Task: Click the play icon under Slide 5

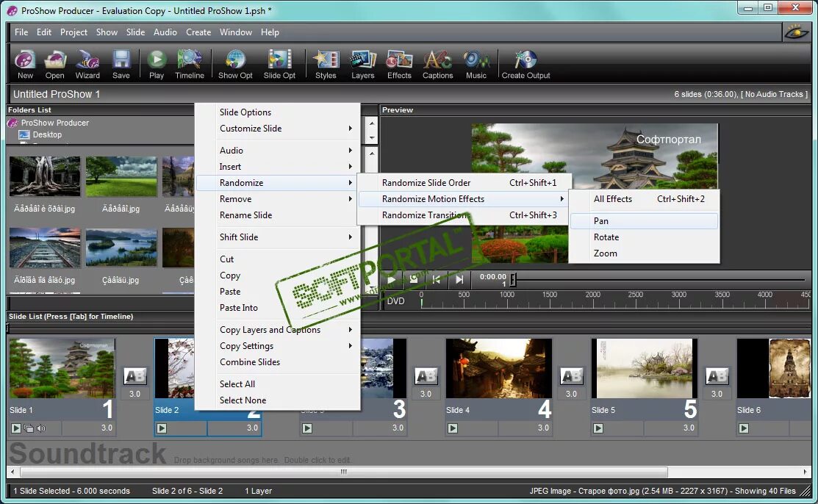Action: point(598,428)
